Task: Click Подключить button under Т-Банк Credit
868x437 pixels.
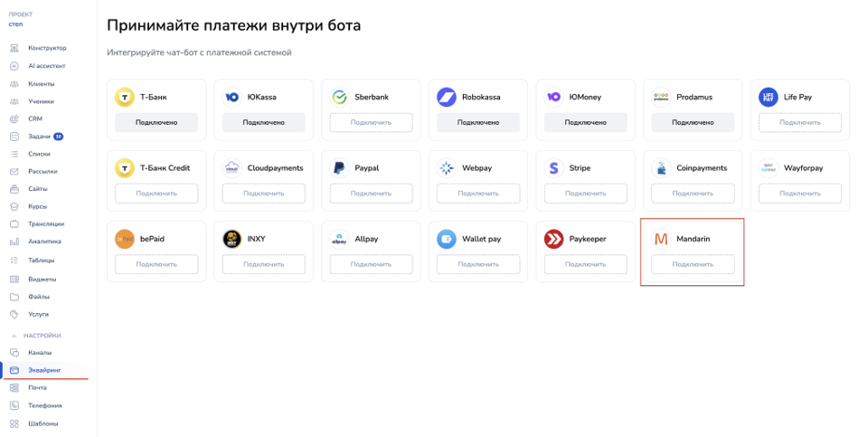Action: pyautogui.click(x=156, y=194)
